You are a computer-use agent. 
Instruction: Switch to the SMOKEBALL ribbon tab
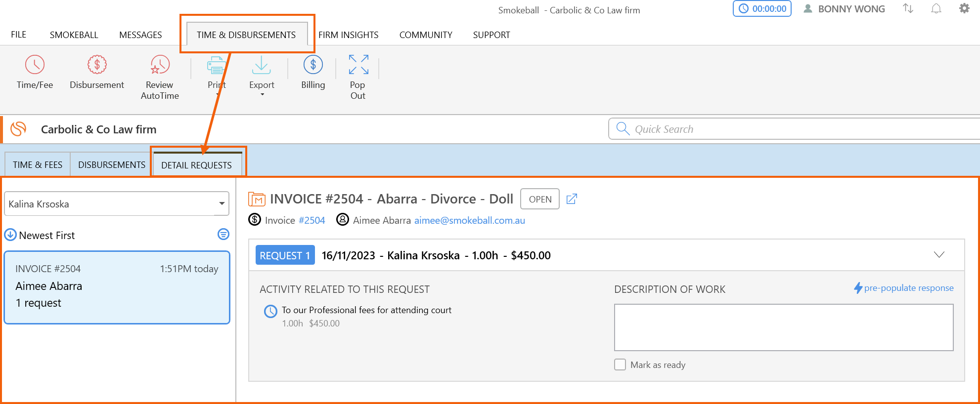click(x=74, y=35)
